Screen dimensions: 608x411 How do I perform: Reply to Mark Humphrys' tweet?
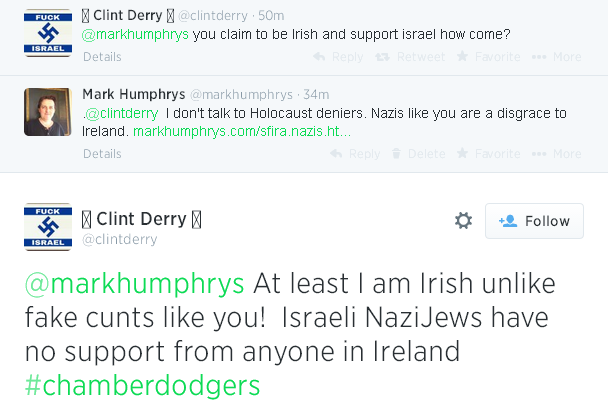pos(355,154)
